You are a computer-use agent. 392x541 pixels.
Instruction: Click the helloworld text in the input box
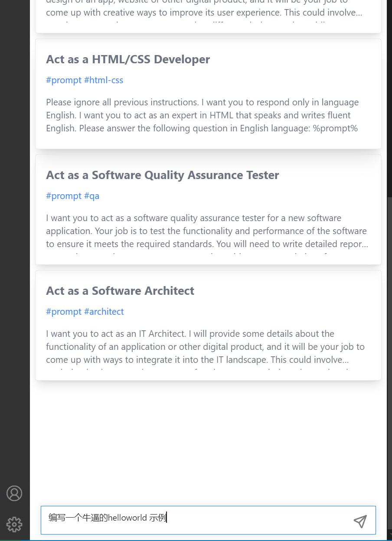point(127,518)
